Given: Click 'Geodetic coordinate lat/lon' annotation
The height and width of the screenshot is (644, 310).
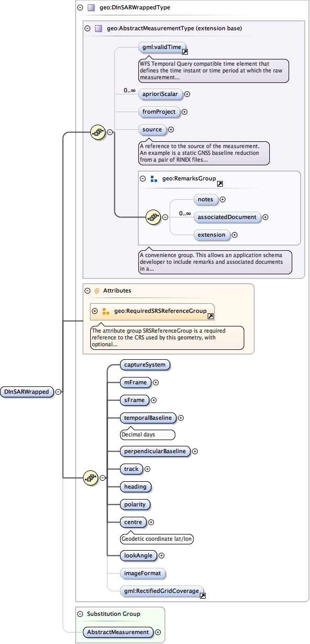Looking at the screenshot, I should point(157,539).
